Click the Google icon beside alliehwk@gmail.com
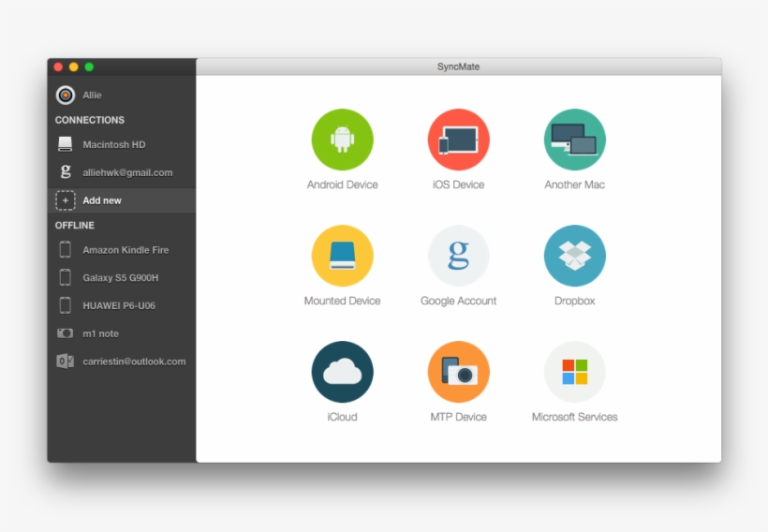 (x=66, y=172)
